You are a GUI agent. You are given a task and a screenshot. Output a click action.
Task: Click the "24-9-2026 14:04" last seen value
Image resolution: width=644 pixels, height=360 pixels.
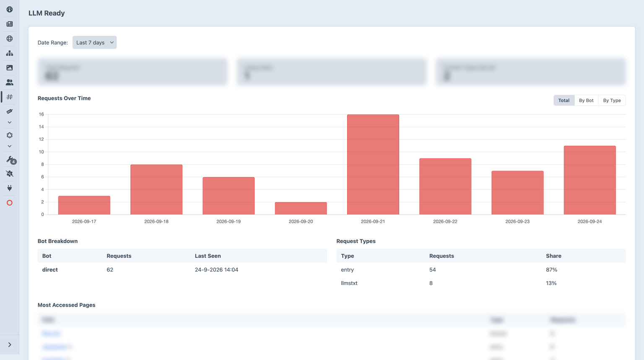coord(216,269)
